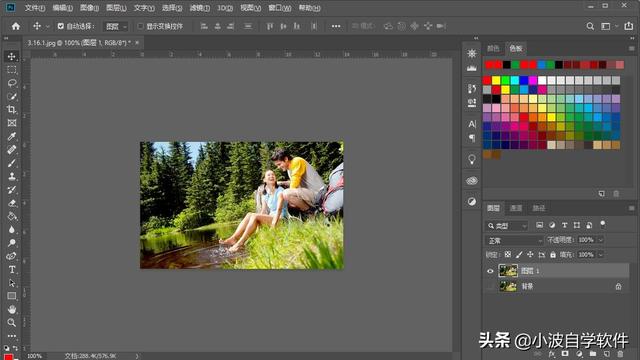Screen dimensions: 640x360
Task: Select the Quick Selection tool
Action: pos(11,97)
